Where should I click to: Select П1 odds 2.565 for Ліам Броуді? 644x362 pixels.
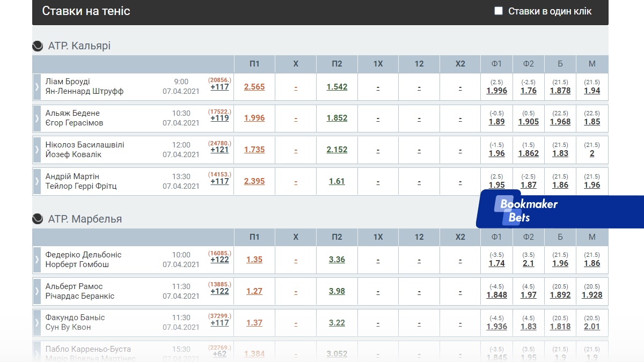tap(254, 87)
